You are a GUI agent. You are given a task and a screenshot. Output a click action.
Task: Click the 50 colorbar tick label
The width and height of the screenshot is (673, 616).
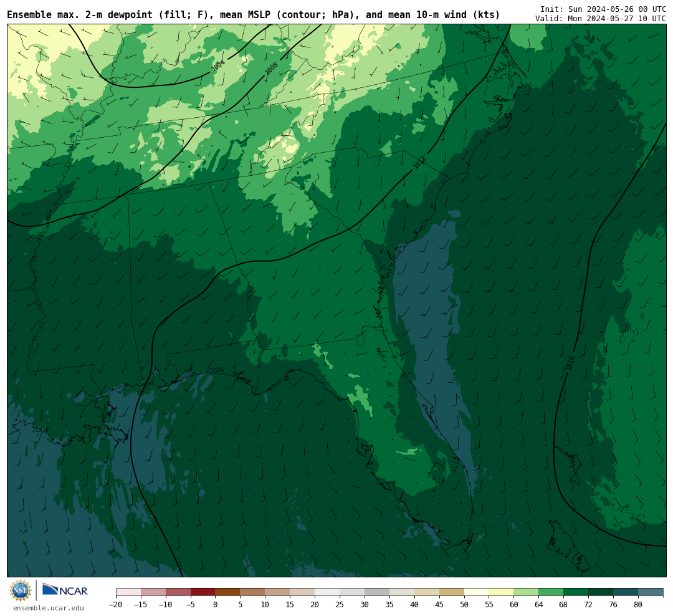[464, 605]
